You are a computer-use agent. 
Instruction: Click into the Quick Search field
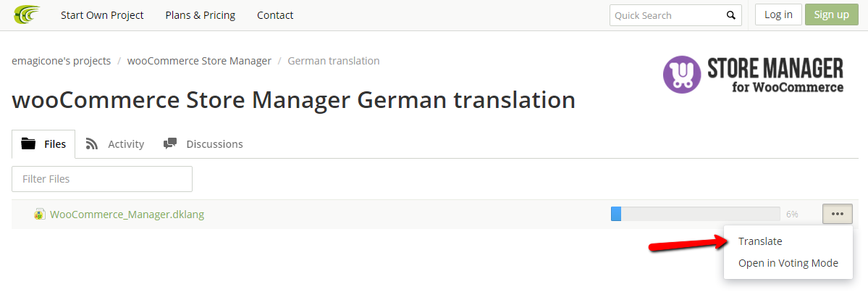click(666, 15)
